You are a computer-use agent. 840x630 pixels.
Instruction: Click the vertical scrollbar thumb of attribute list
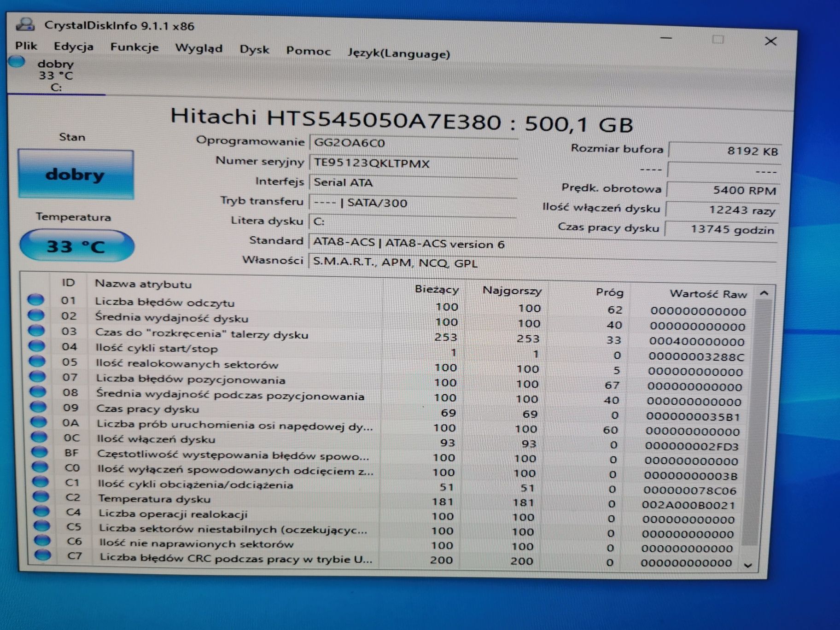(x=757, y=423)
